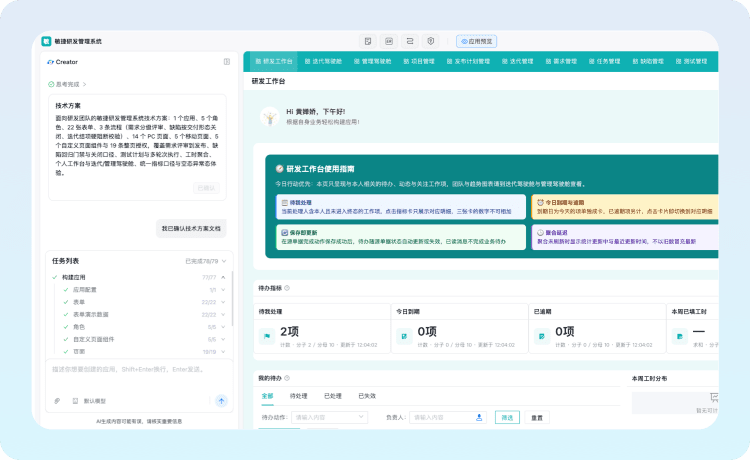Screen dimensions: 750x460
Task: Open the 需求管理 nav tab
Action: pyautogui.click(x=561, y=61)
